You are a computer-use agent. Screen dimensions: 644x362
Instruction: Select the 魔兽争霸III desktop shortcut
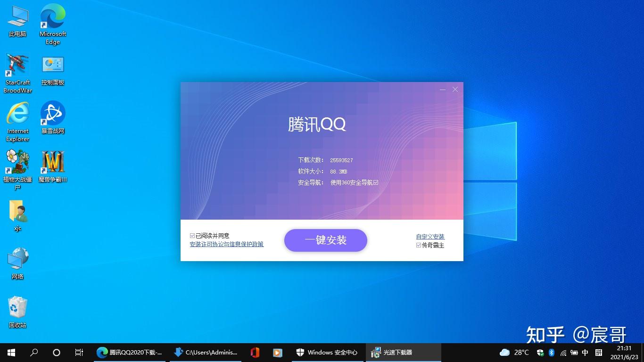pyautogui.click(x=53, y=166)
